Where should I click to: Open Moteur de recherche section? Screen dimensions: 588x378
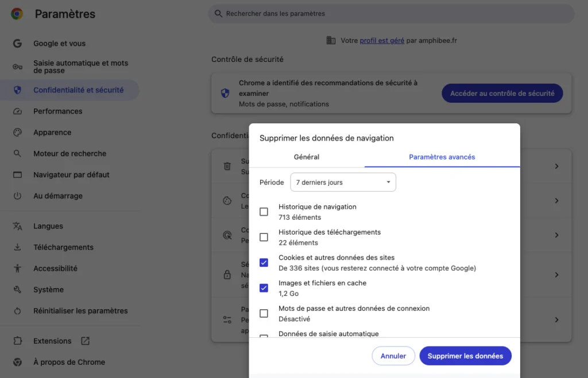pyautogui.click(x=69, y=154)
